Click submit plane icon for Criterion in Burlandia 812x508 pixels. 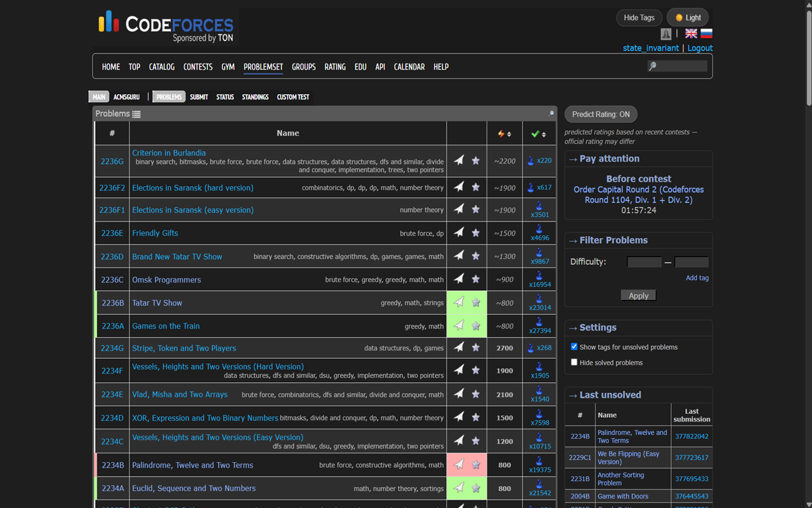tap(459, 161)
